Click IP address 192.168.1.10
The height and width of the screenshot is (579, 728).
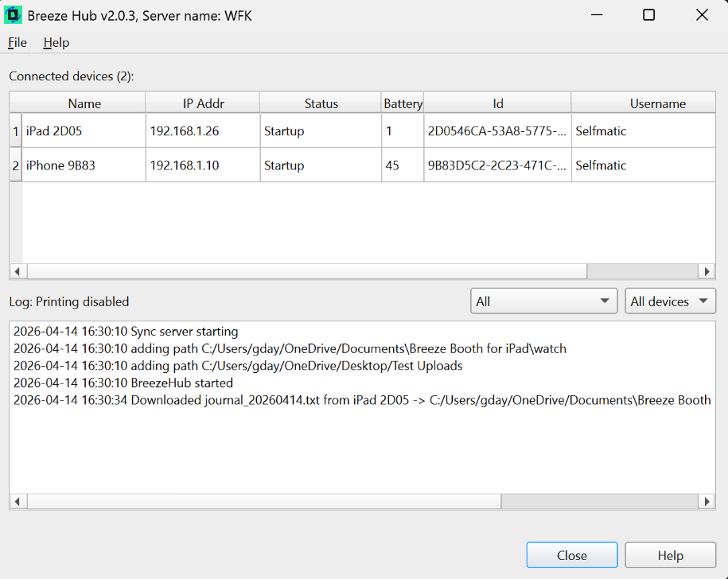point(203,165)
